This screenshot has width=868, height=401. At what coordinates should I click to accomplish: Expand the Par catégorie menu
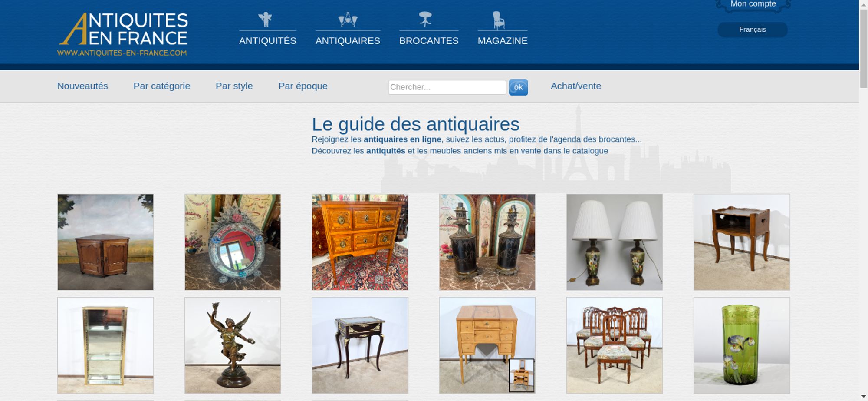[x=162, y=86]
